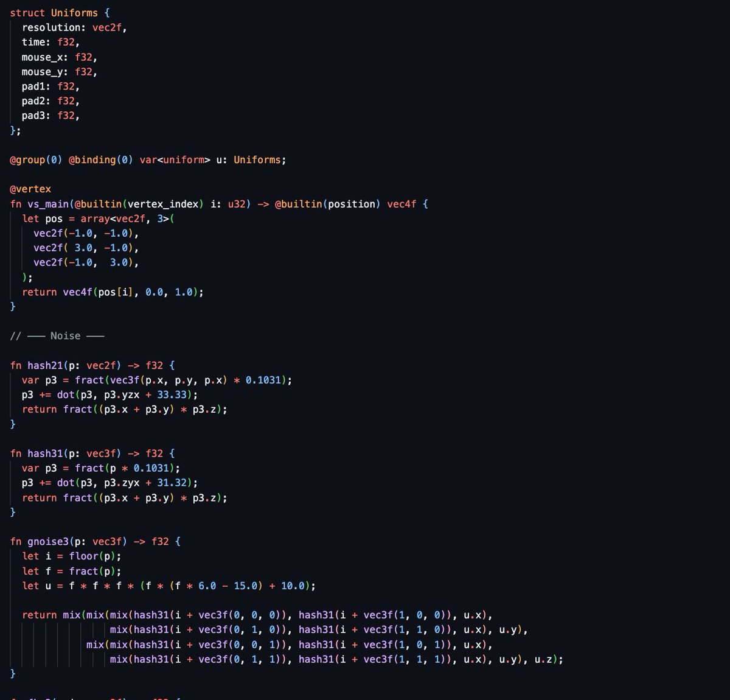This screenshot has height=700, width=730.
Task: Click the 'pad3: f32,' line
Action: pyautogui.click(x=50, y=116)
